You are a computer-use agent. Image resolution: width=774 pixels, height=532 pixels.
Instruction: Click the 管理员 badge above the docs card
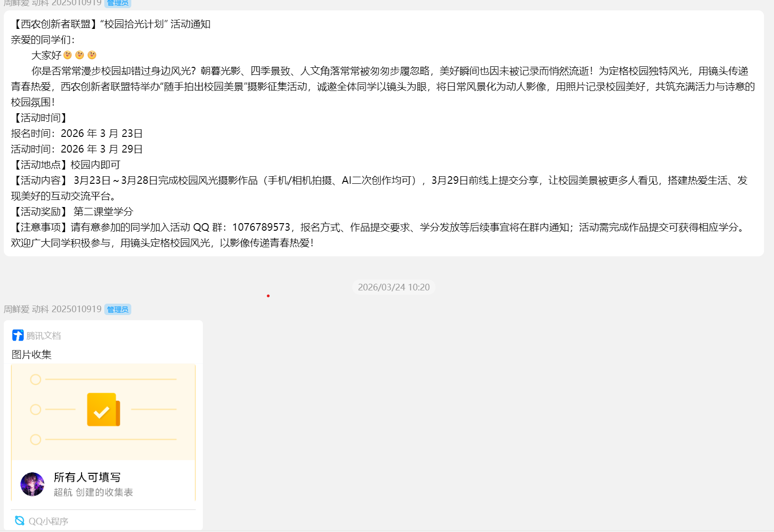[x=118, y=309]
